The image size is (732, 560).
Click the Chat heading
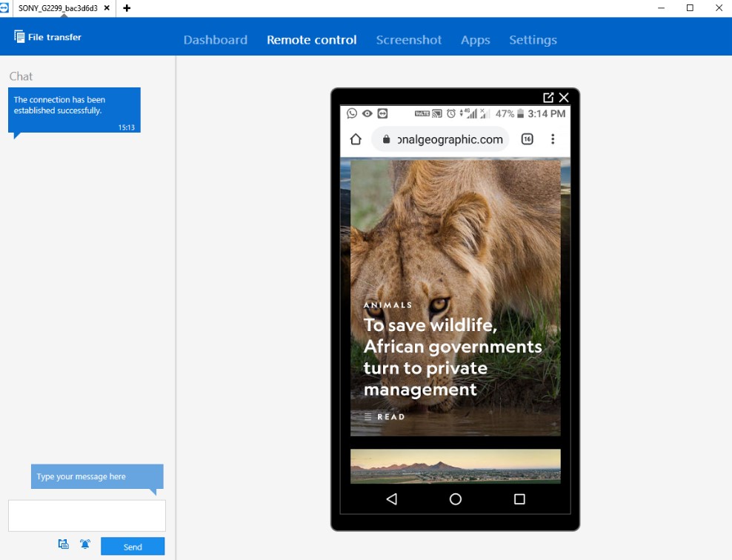(21, 76)
